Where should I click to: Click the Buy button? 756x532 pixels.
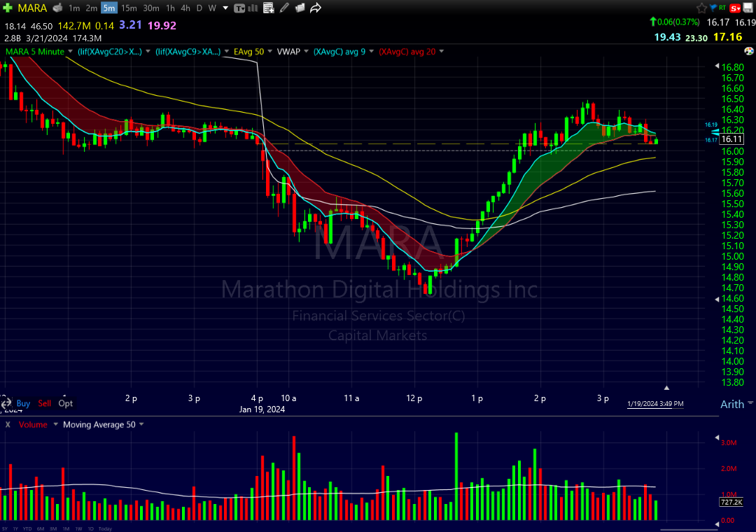(23, 403)
